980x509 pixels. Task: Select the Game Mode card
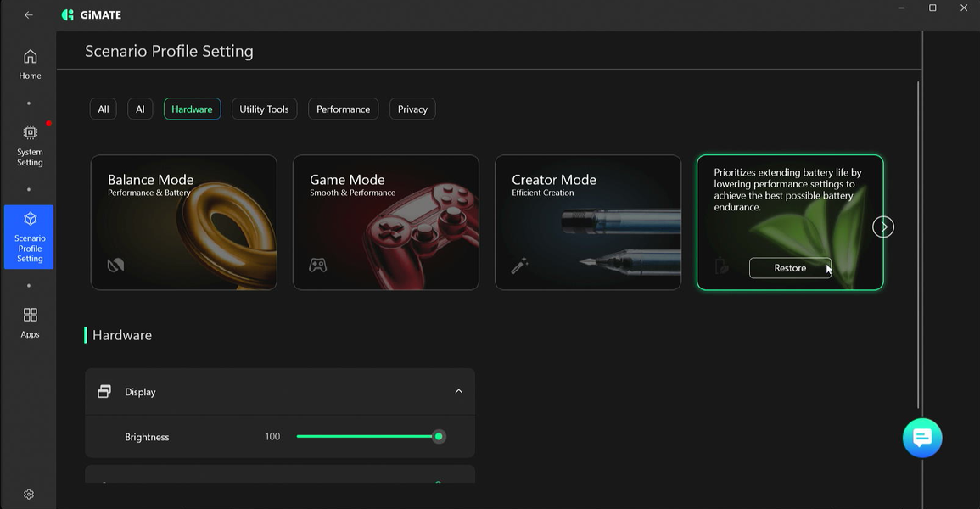(385, 222)
